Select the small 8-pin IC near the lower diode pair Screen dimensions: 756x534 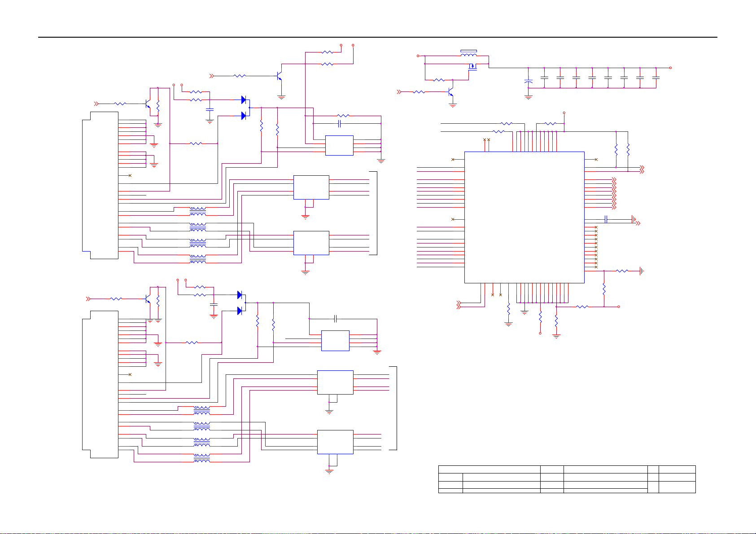[x=335, y=341]
